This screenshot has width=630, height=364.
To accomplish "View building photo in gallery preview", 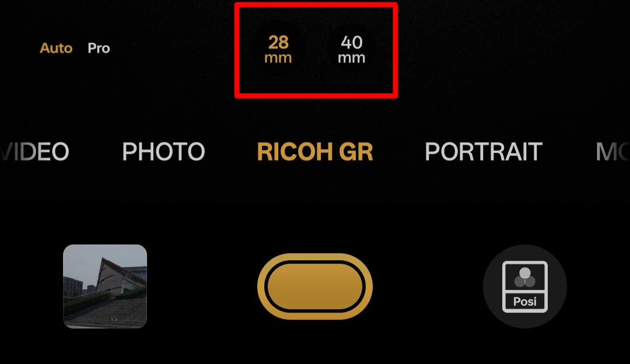I will (105, 286).
